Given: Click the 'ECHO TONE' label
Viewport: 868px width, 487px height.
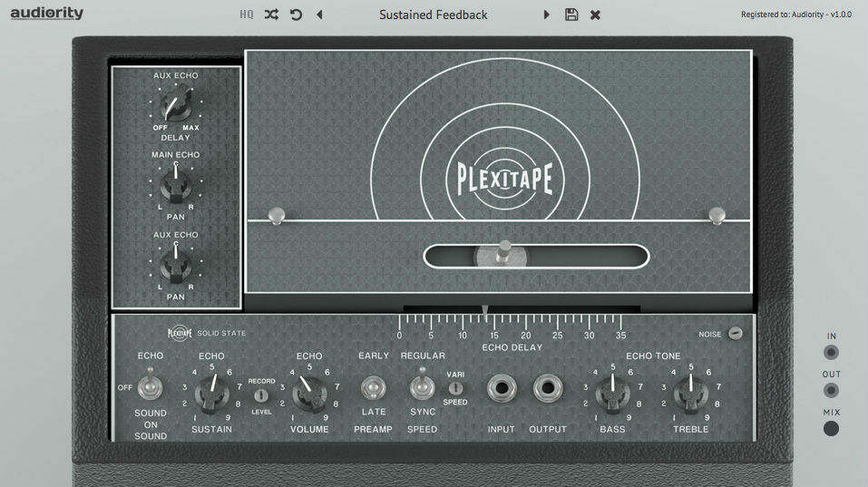Looking at the screenshot, I should [x=653, y=356].
